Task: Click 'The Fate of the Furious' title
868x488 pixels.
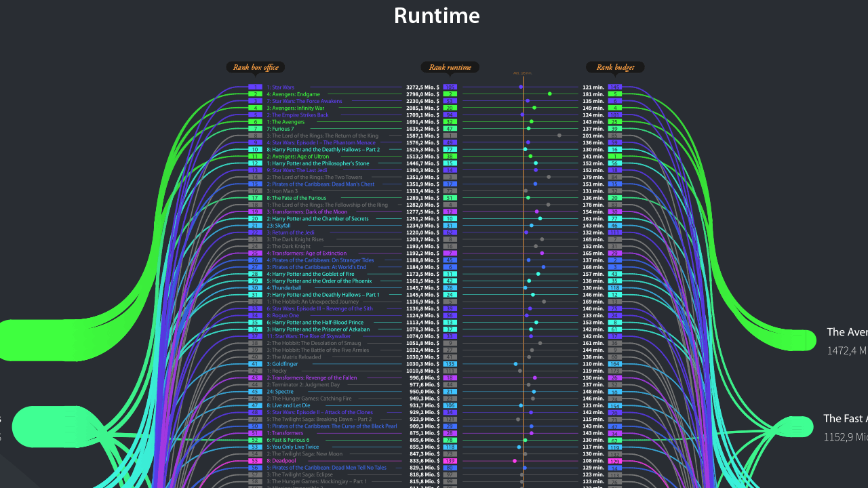Action: click(x=296, y=198)
